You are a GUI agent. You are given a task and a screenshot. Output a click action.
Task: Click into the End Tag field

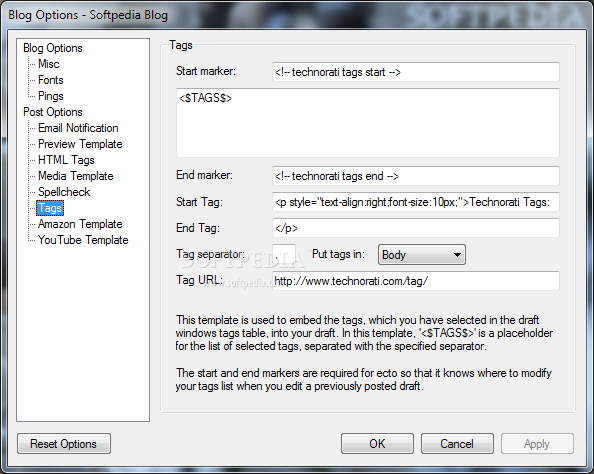416,228
